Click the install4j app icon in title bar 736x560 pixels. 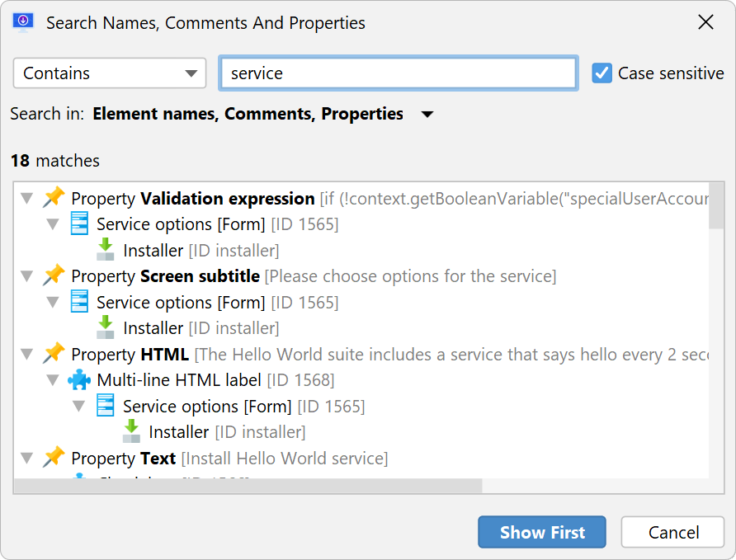(x=23, y=22)
